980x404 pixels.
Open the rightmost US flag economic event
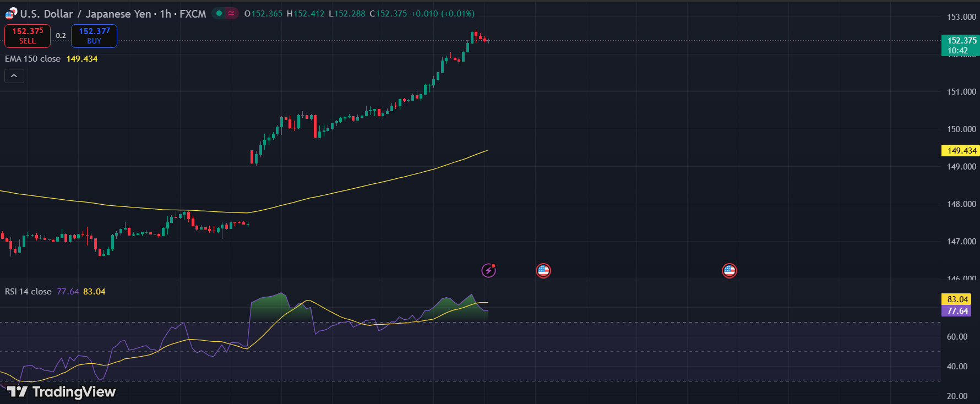729,270
